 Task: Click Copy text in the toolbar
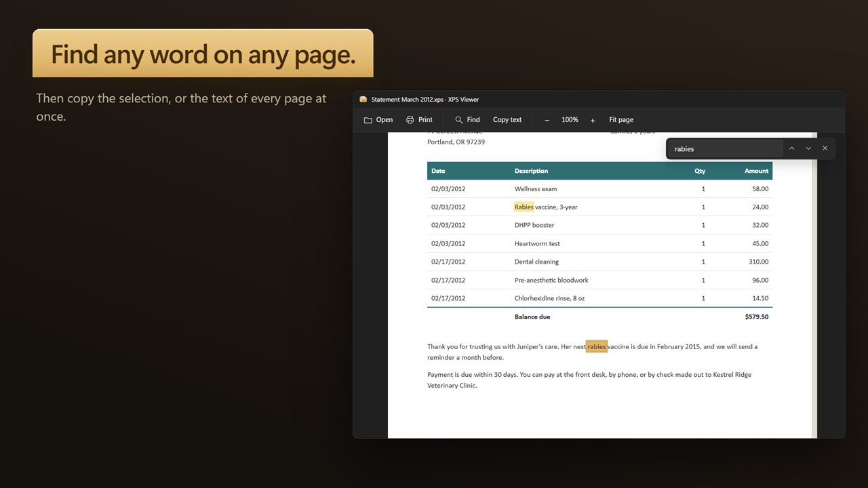click(507, 120)
